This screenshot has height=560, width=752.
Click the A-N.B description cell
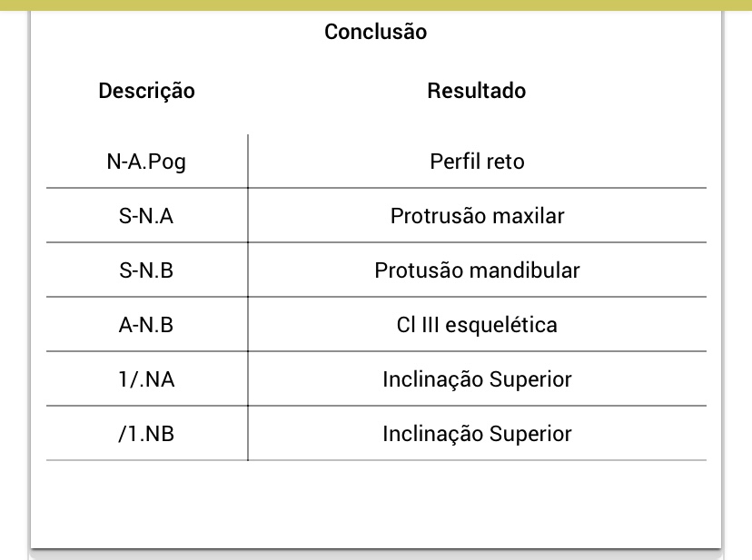point(146,325)
